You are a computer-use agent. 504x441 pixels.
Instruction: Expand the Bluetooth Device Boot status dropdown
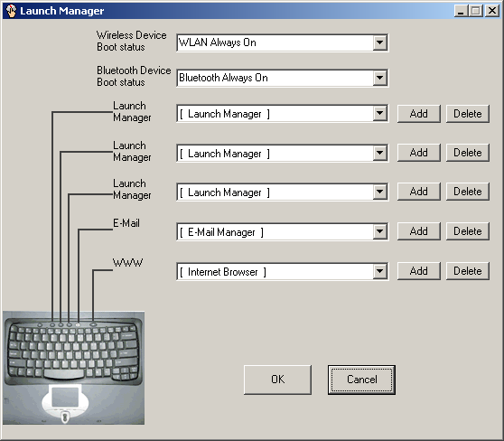[x=379, y=78]
